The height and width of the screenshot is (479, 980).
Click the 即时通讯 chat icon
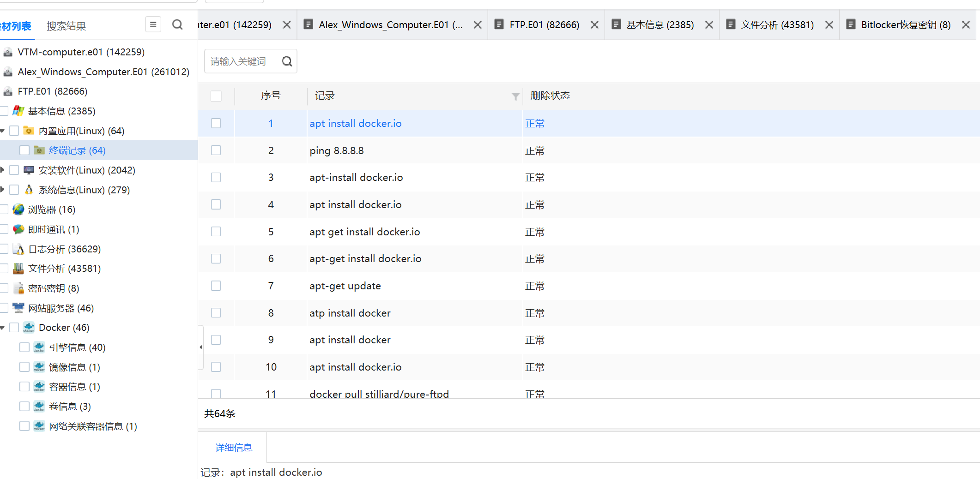point(18,229)
